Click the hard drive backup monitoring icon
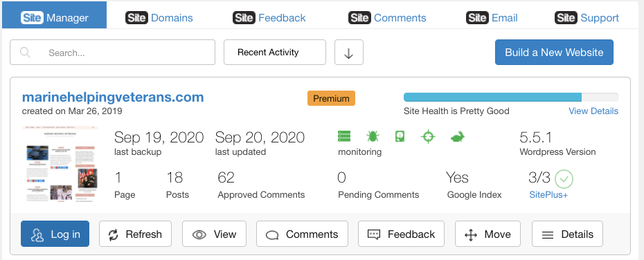 click(400, 136)
